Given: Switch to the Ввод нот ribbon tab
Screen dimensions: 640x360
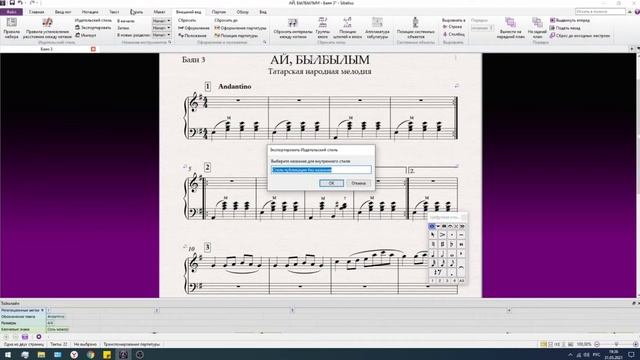Looking at the screenshot, I should click(x=63, y=12).
